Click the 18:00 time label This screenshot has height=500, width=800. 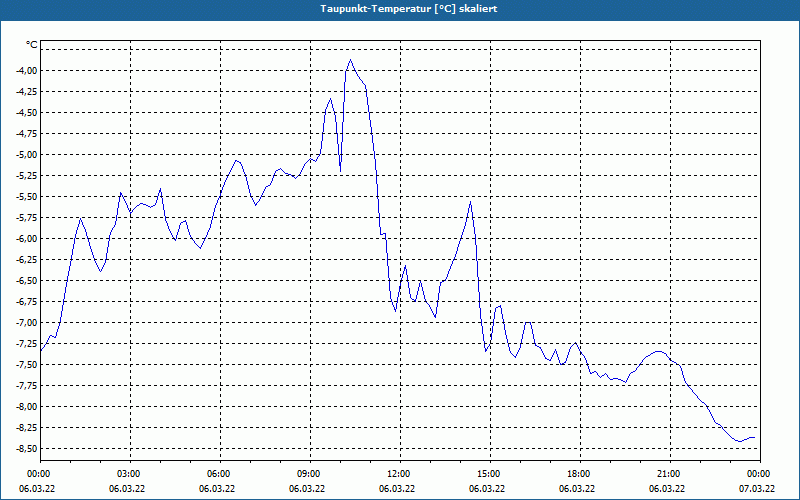581,473
